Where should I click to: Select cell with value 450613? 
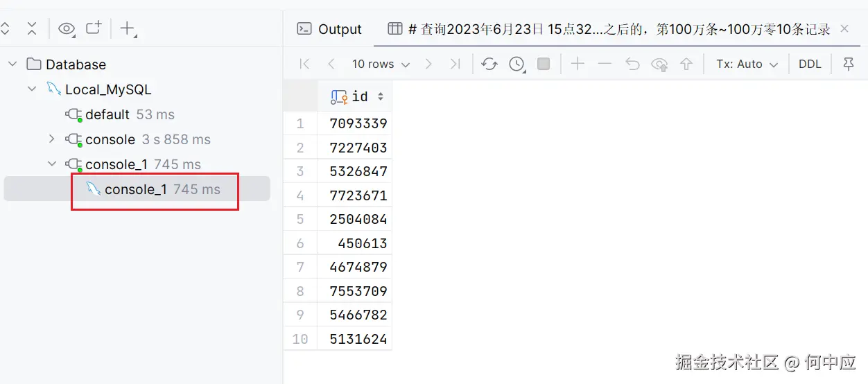[355, 243]
